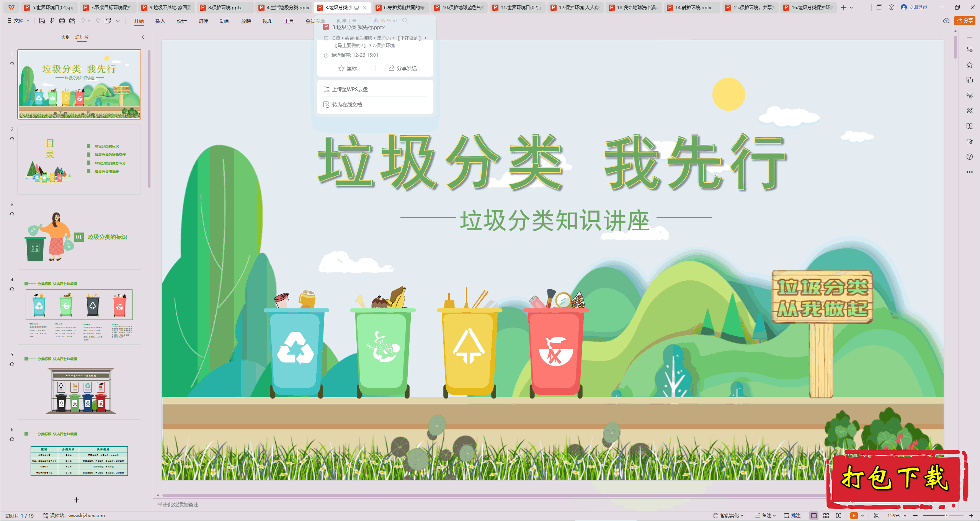980x521 pixels.
Task: Open the 文件 menu dropdown
Action: (18, 21)
